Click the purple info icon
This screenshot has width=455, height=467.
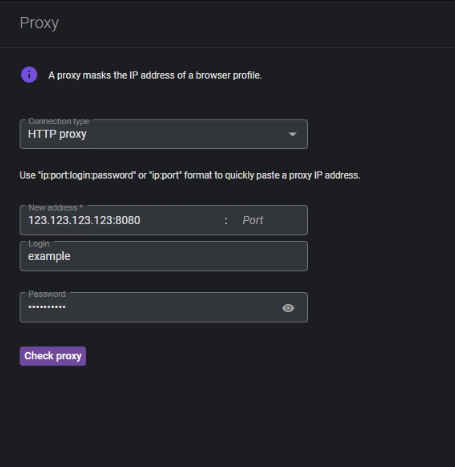(29, 75)
